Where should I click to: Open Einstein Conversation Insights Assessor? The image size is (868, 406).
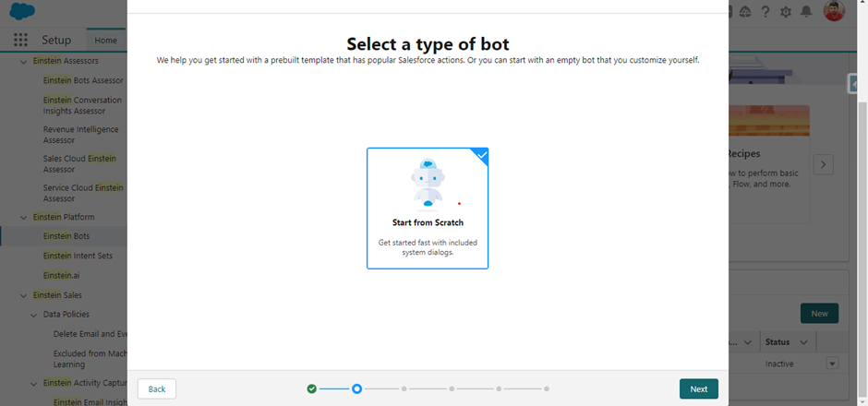coord(82,105)
